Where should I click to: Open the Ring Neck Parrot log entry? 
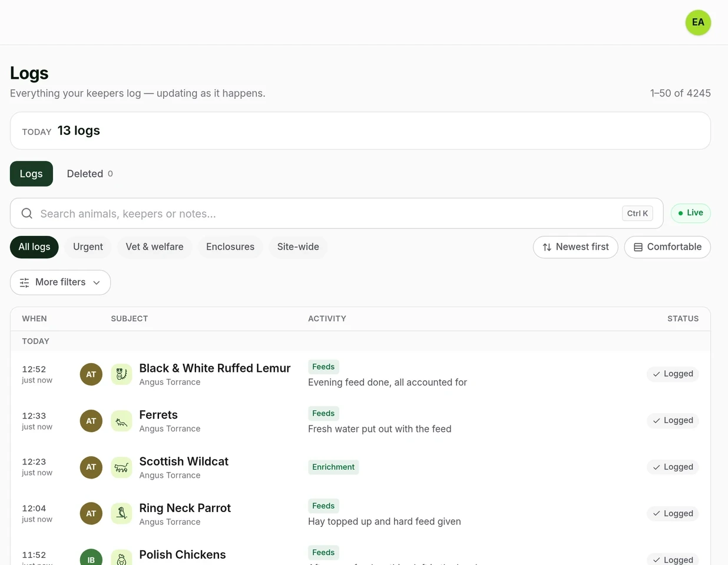pyautogui.click(x=360, y=513)
